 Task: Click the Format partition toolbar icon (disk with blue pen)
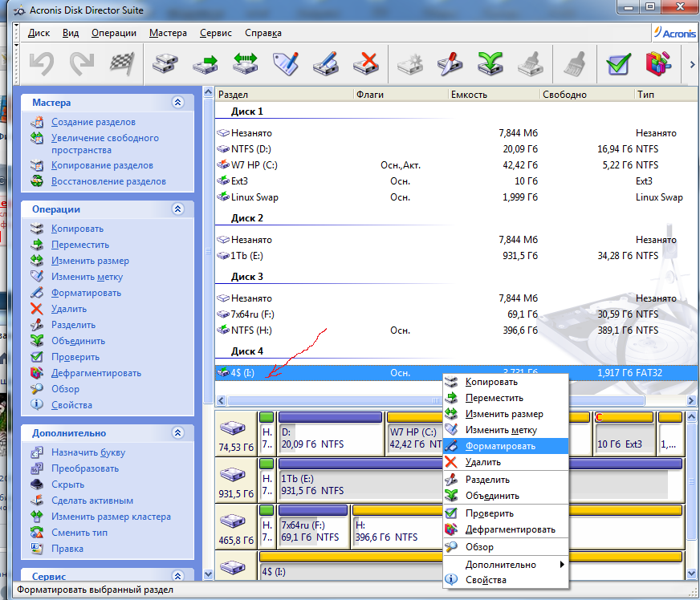(325, 64)
